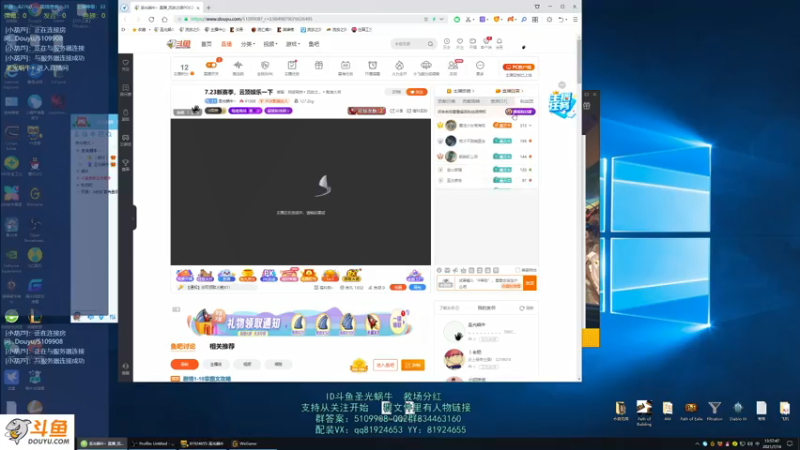The height and width of the screenshot is (450, 800).
Task: Switch to the 鱼吧讨论 tab
Action: (x=183, y=346)
